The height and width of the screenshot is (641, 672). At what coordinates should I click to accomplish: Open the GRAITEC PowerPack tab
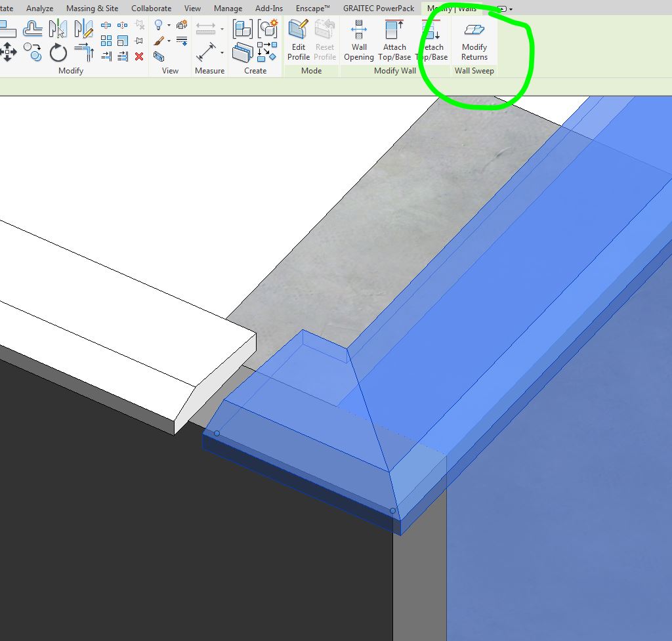(379, 9)
